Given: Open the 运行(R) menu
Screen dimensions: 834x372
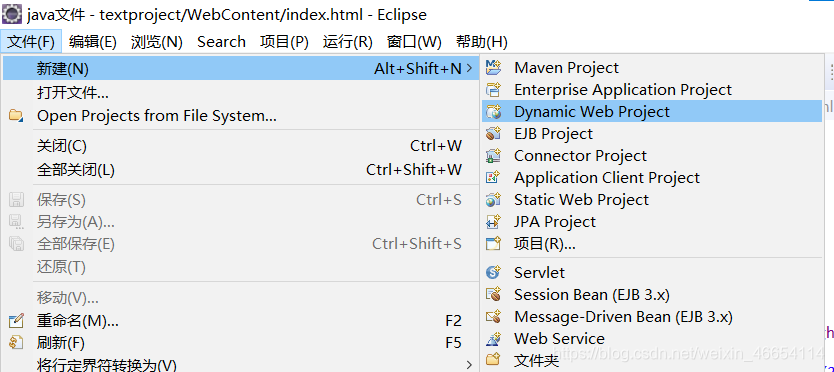Looking at the screenshot, I should coord(347,42).
